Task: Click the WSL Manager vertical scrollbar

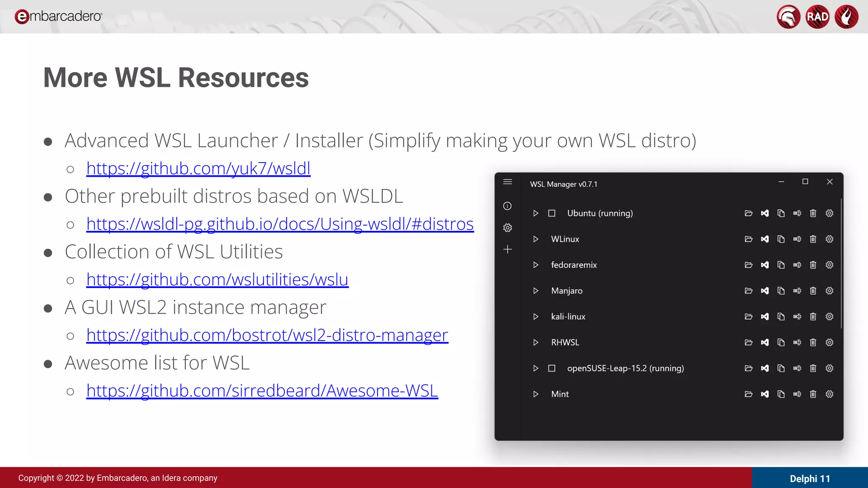Action: click(841, 263)
